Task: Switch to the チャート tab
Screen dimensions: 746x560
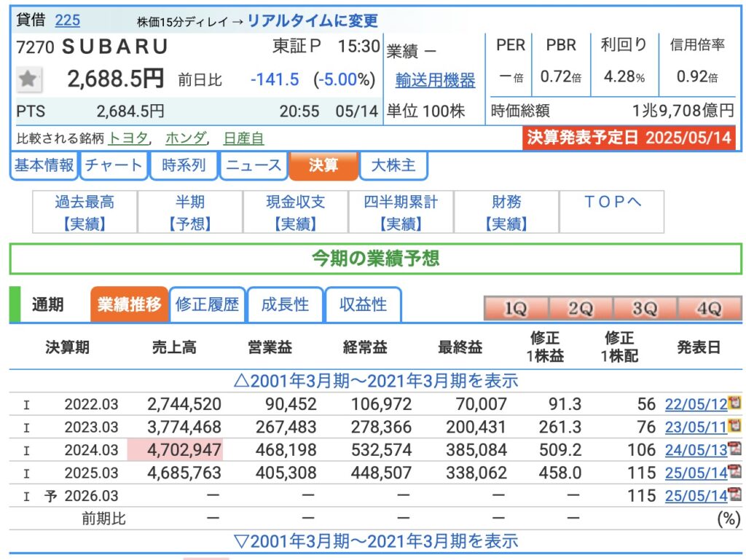Action: pyautogui.click(x=114, y=165)
